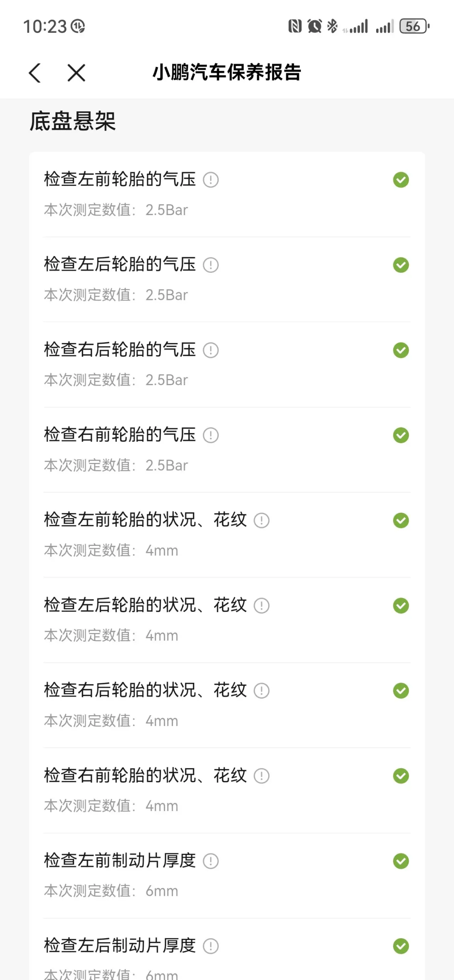Tap green checkmark for 检查左前制动片厚度
Image resolution: width=454 pixels, height=980 pixels.
(401, 861)
